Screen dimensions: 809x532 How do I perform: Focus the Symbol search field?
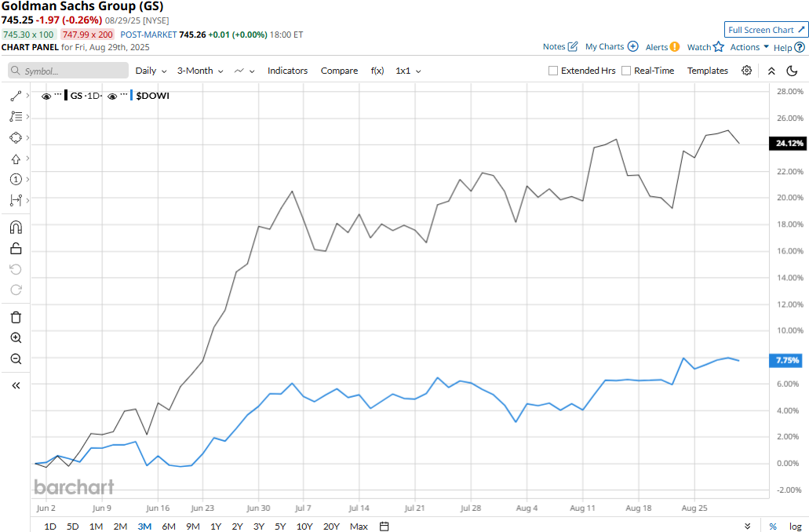click(68, 71)
